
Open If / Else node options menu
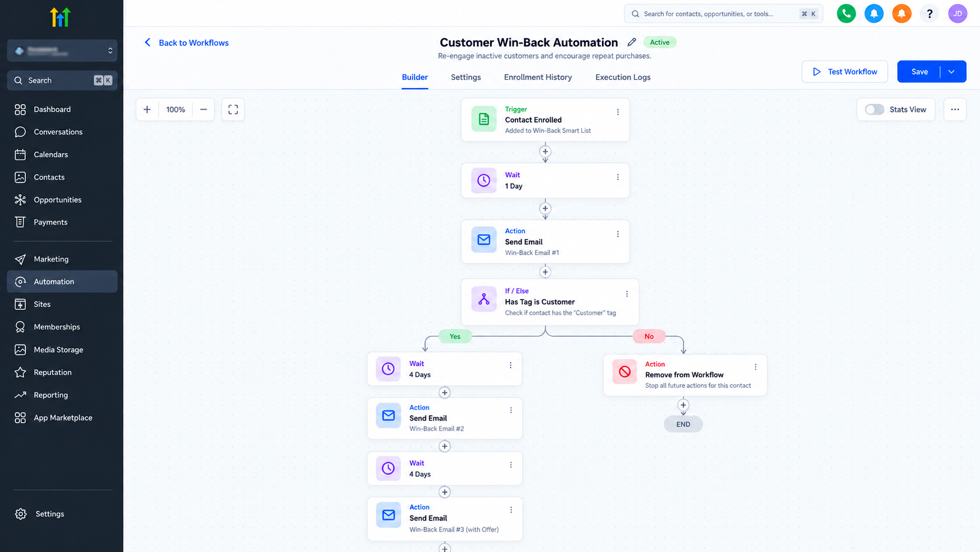(627, 294)
